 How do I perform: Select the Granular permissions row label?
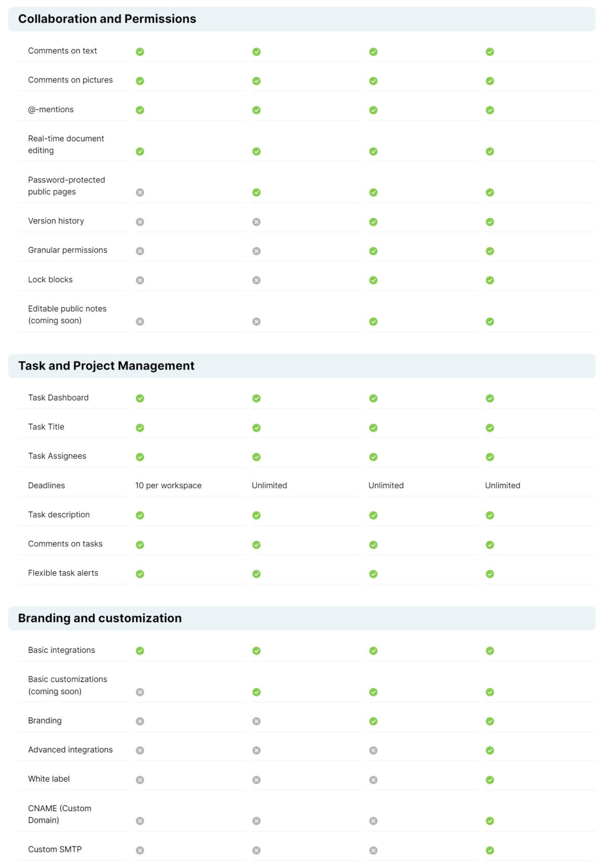click(x=67, y=250)
